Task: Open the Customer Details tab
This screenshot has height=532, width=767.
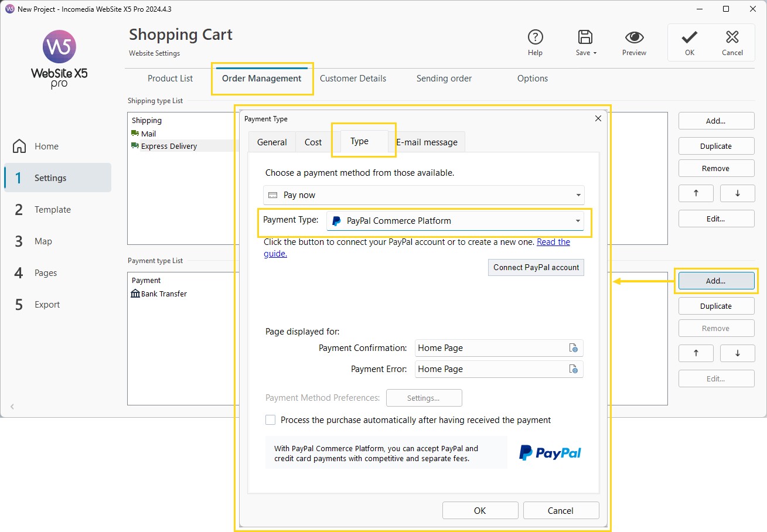Action: tap(353, 79)
